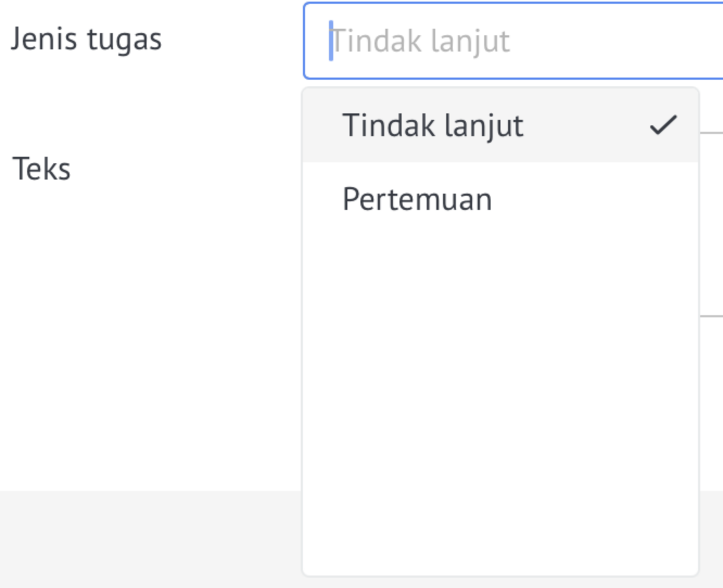
Task: Click the white form area beneath the Teks label
Action: point(151,336)
